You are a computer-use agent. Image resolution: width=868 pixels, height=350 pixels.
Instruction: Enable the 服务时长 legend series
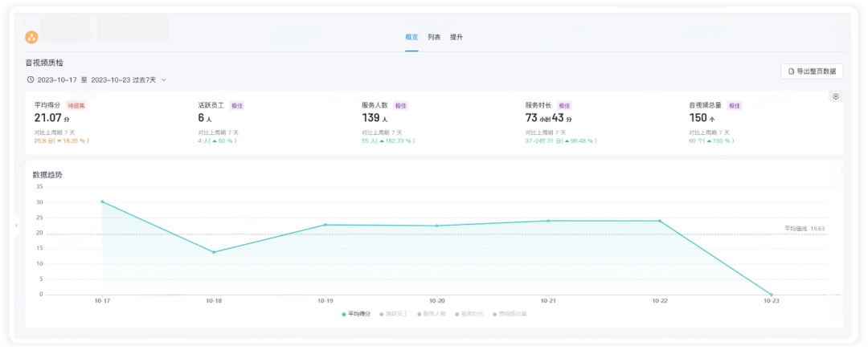[x=469, y=314]
